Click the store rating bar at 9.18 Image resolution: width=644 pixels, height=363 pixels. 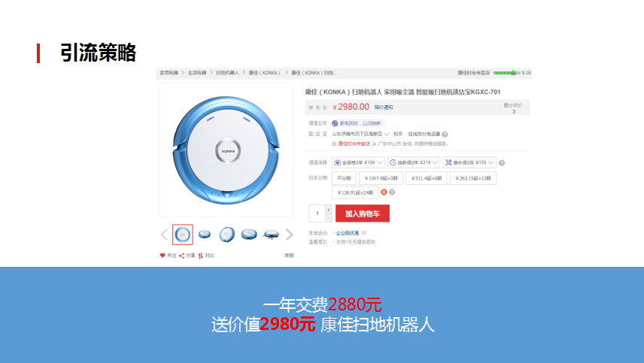(507, 73)
